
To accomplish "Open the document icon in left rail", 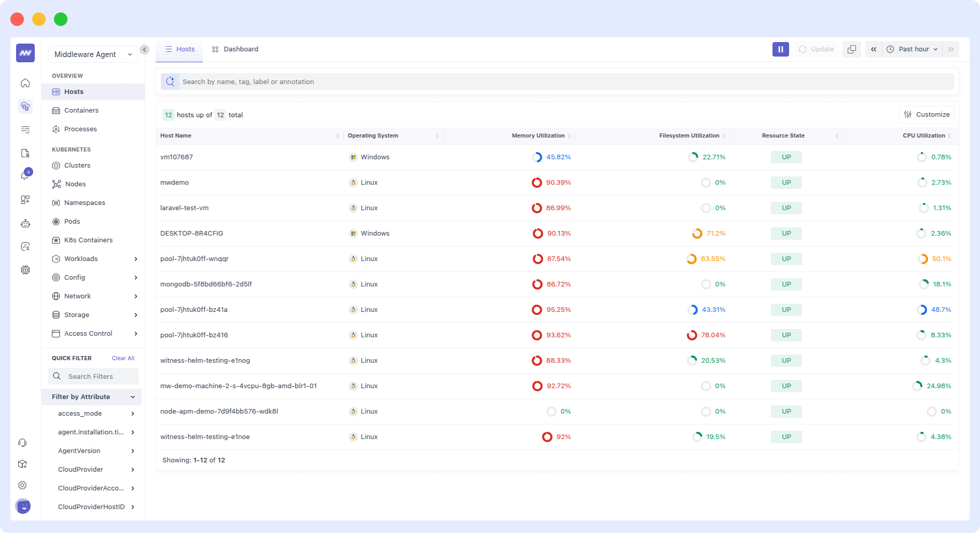I will (25, 153).
